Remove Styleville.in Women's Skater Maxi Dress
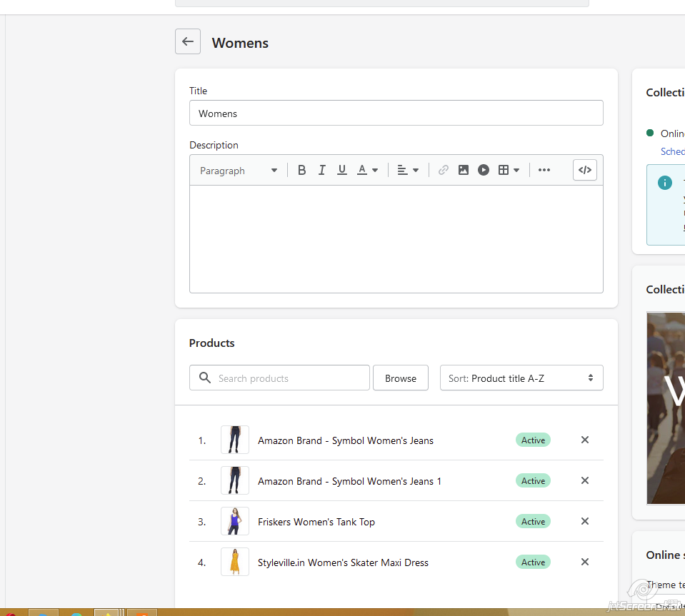Screen dimensions: 685x616 pyautogui.click(x=585, y=562)
